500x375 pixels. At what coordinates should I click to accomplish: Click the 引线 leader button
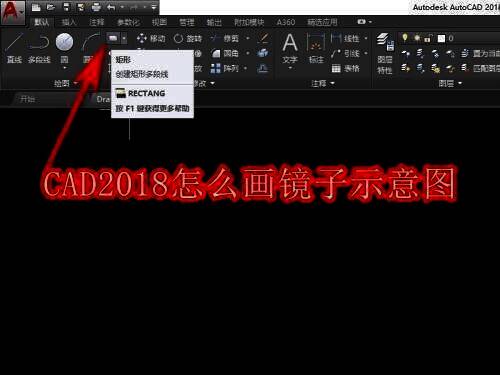(x=345, y=53)
